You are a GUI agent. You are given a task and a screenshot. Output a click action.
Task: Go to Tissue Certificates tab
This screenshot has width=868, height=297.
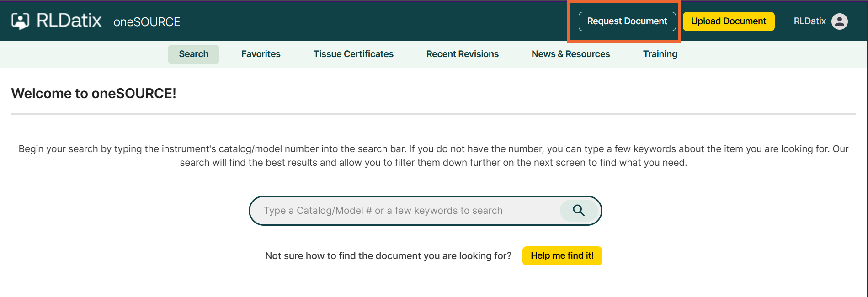coord(353,54)
